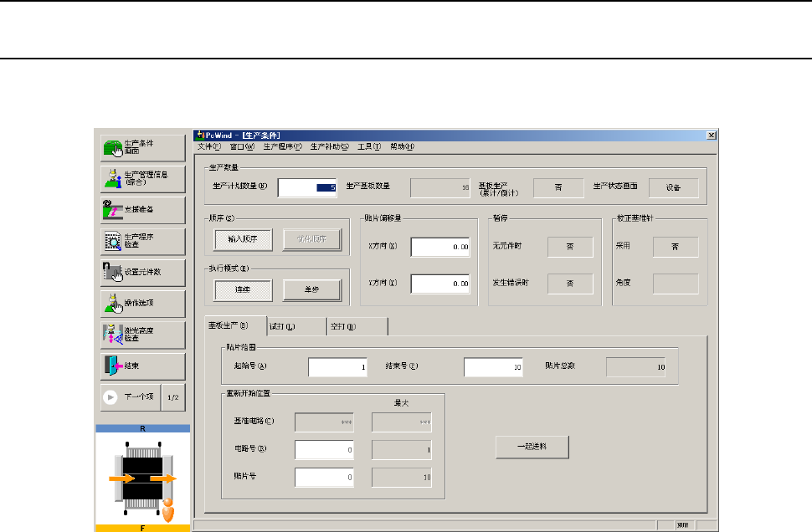
Task: Click the conveyor machine diagram thumbnail
Action: coord(143,478)
